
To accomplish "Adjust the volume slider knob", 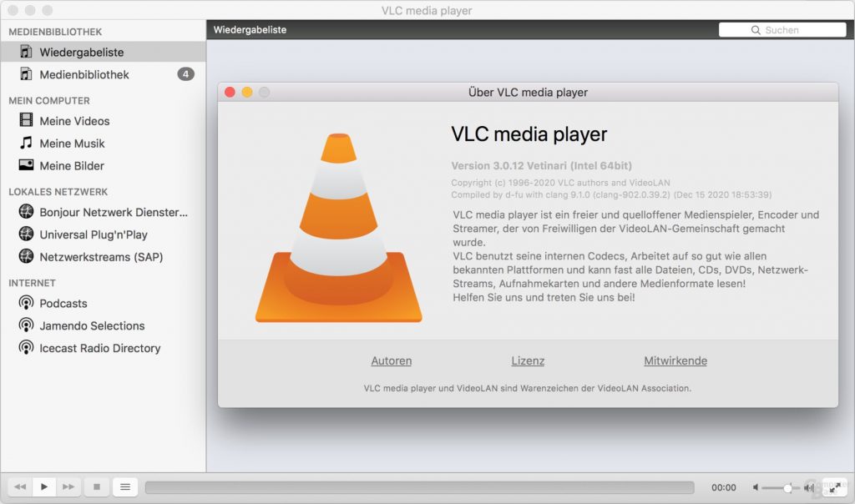I will [787, 487].
